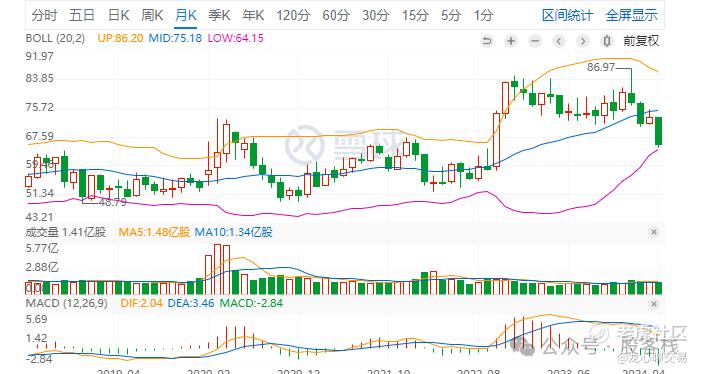This screenshot has height=374, width=701.
Task: Select the 60分 chart period
Action: [x=336, y=16]
